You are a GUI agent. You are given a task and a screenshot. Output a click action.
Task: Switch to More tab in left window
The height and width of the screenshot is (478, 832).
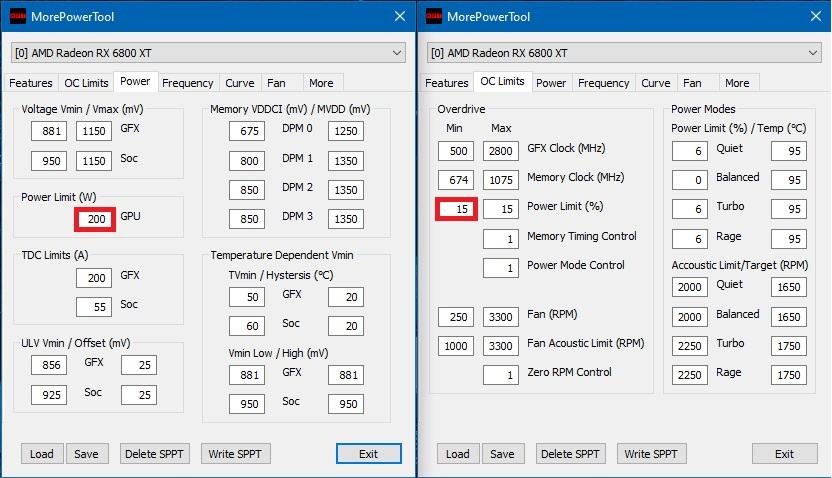pyautogui.click(x=321, y=83)
